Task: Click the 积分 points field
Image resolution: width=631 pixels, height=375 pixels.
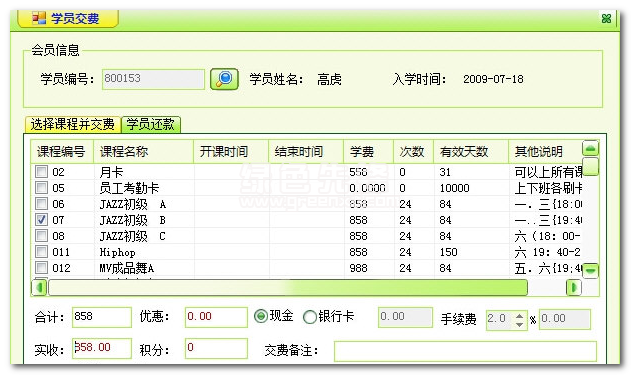Action: [x=216, y=348]
